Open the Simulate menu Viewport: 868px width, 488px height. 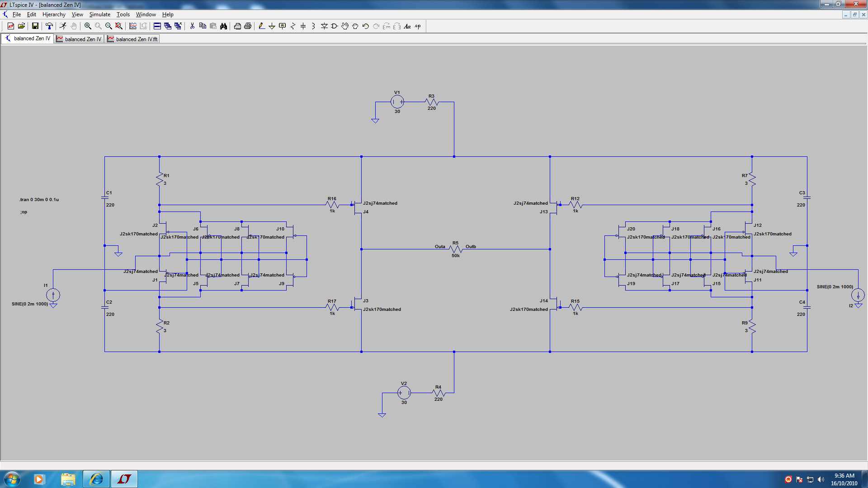pyautogui.click(x=99, y=14)
